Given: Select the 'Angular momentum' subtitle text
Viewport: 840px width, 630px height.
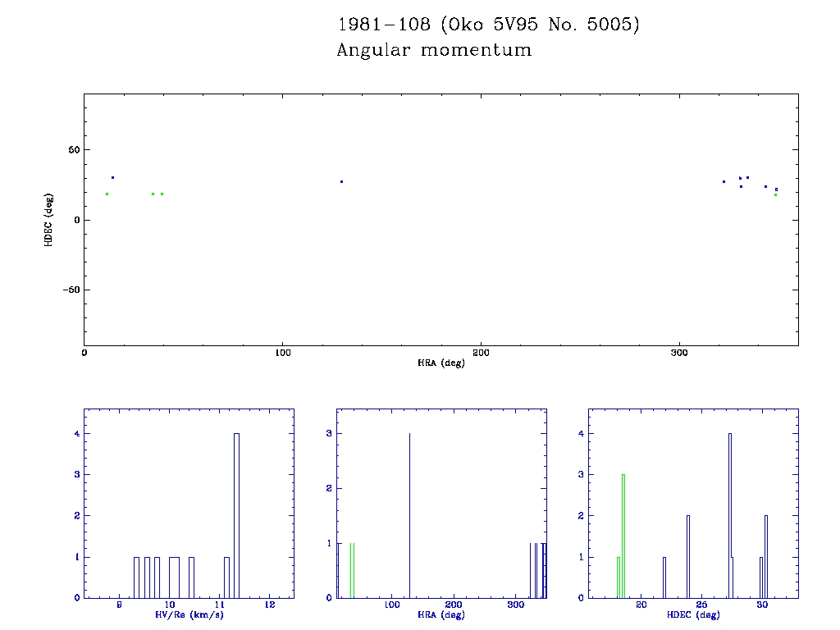Looking at the screenshot, I should 434,51.
